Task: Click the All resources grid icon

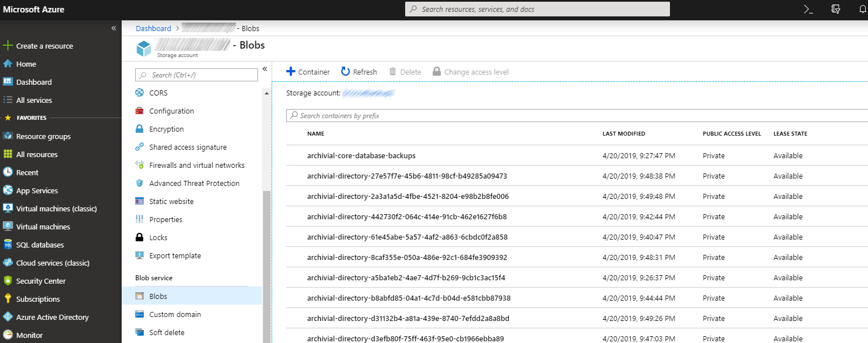Action: [8, 154]
